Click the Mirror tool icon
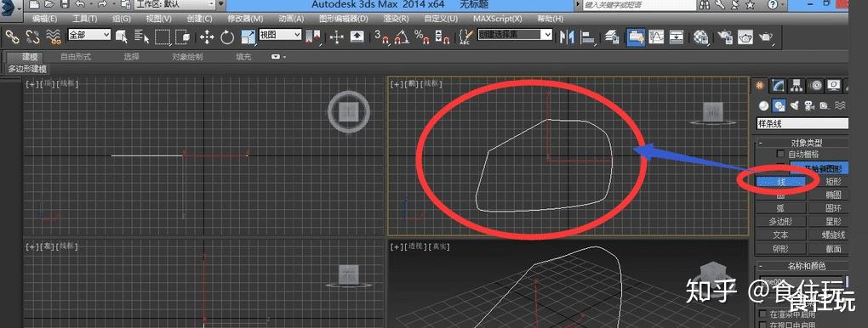Screen dimensions: 868x328 566,37
